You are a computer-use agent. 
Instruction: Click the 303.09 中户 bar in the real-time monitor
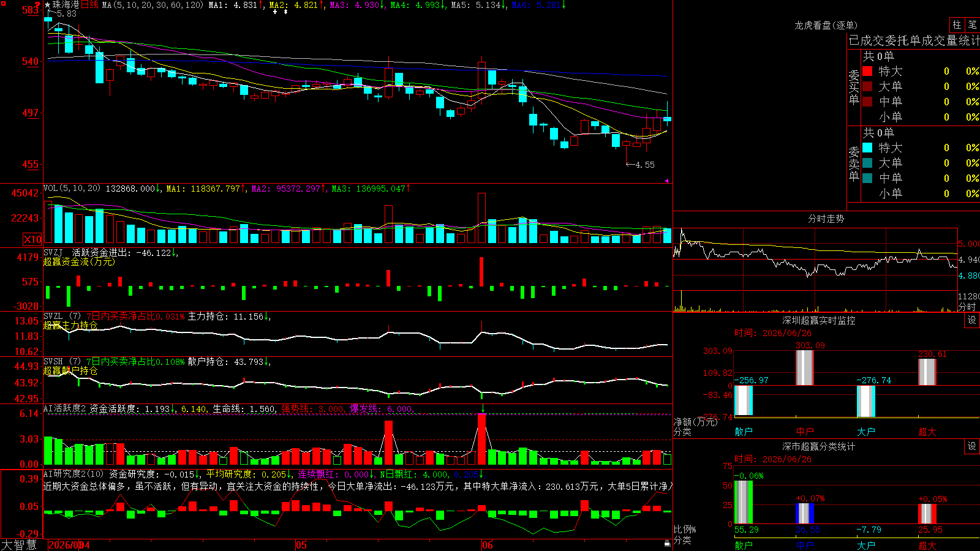coord(805,367)
